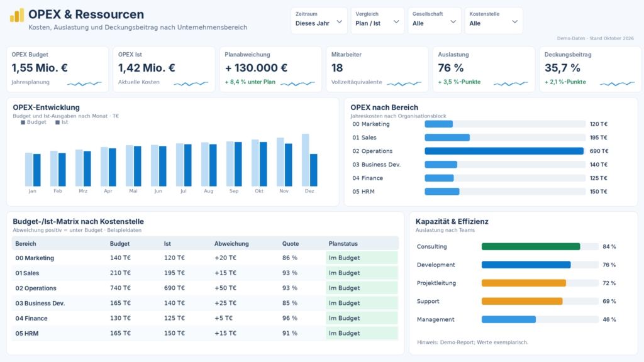This screenshot has height=362, width=644.
Task: Sort the matrix by the Ist column header
Action: pos(167,244)
